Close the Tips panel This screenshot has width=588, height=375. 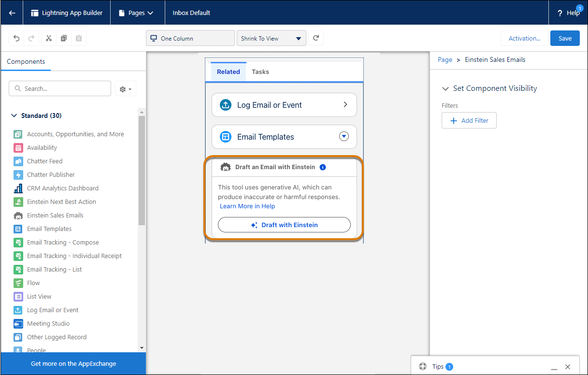click(568, 367)
